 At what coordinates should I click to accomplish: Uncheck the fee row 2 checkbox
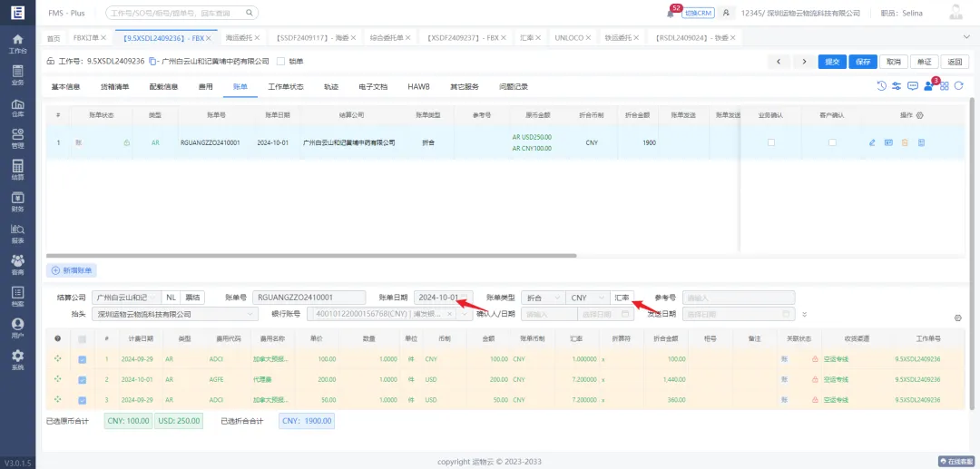point(83,379)
